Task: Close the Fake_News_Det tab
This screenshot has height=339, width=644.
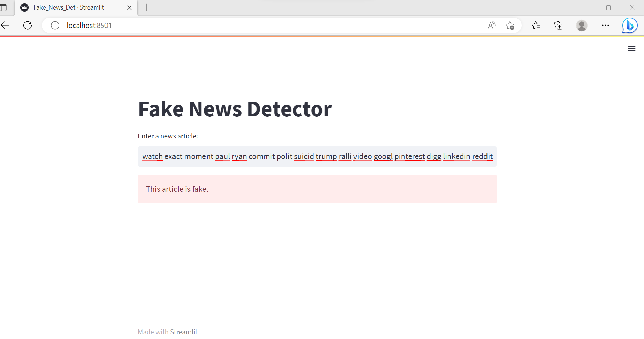Action: pyautogui.click(x=129, y=7)
